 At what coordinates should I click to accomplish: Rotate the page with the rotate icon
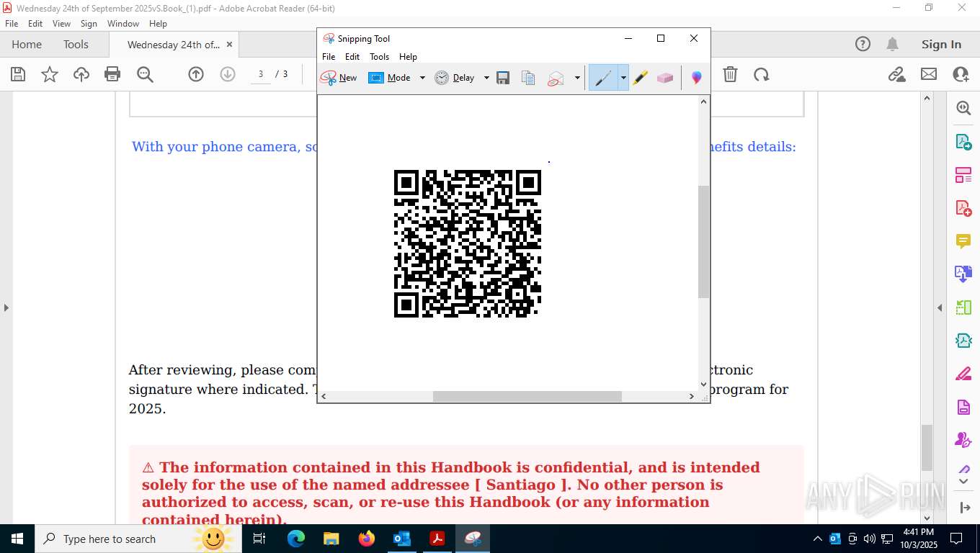tap(761, 74)
